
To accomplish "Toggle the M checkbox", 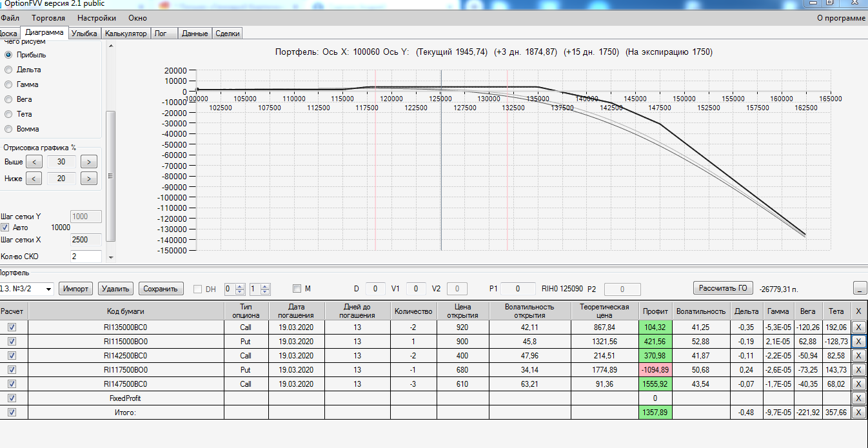I will point(297,289).
